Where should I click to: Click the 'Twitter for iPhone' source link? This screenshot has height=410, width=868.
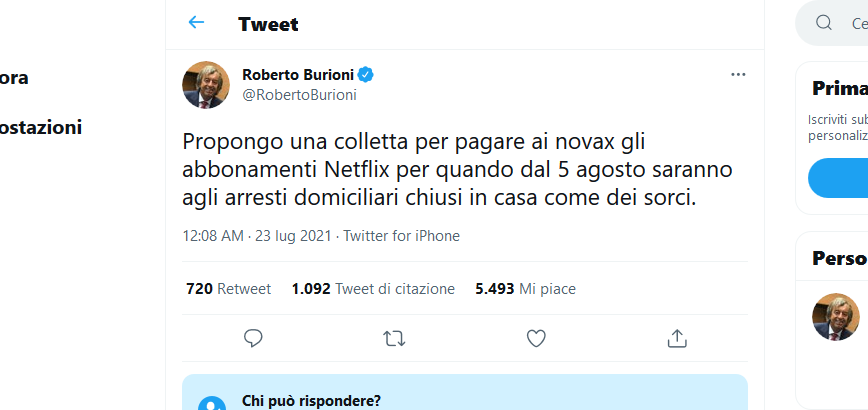(401, 236)
